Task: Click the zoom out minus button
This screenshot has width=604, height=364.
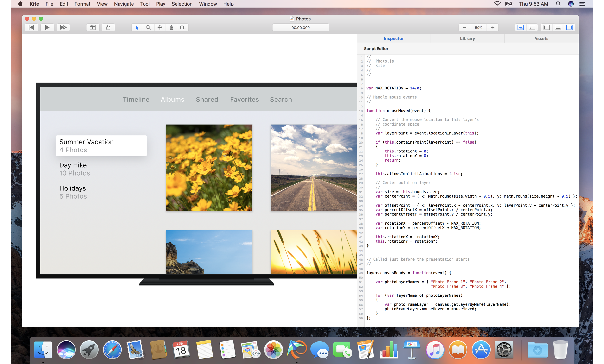Action: (465, 27)
